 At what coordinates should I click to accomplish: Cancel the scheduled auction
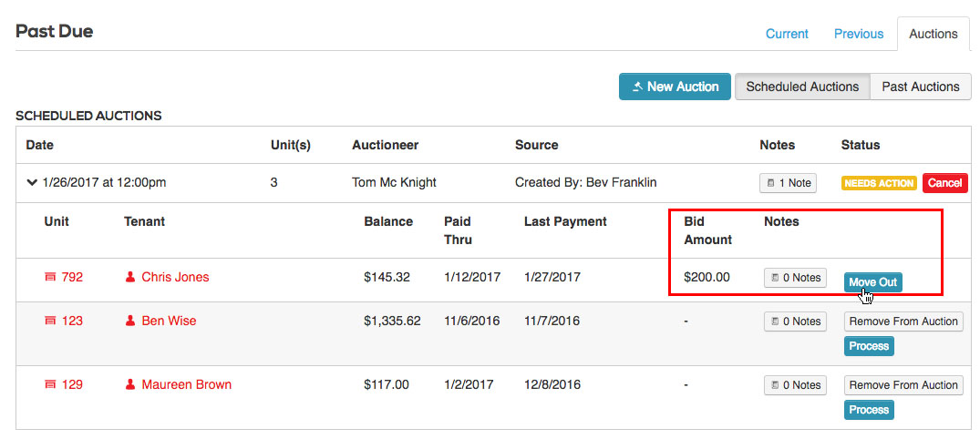tap(944, 183)
